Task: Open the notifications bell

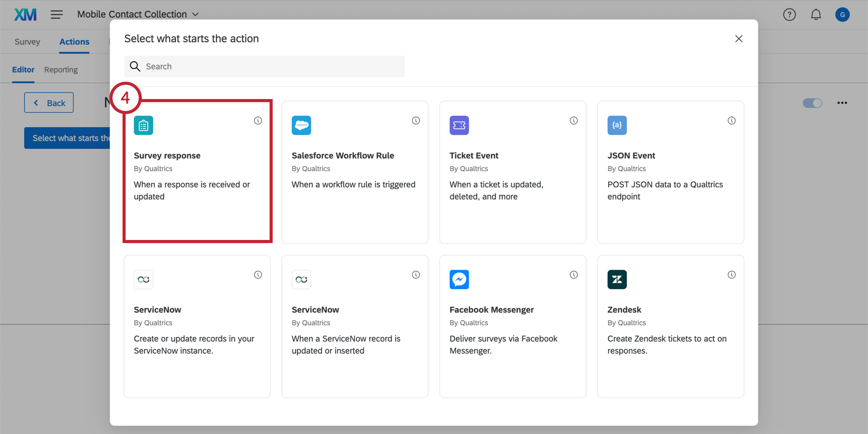Action: coord(816,15)
